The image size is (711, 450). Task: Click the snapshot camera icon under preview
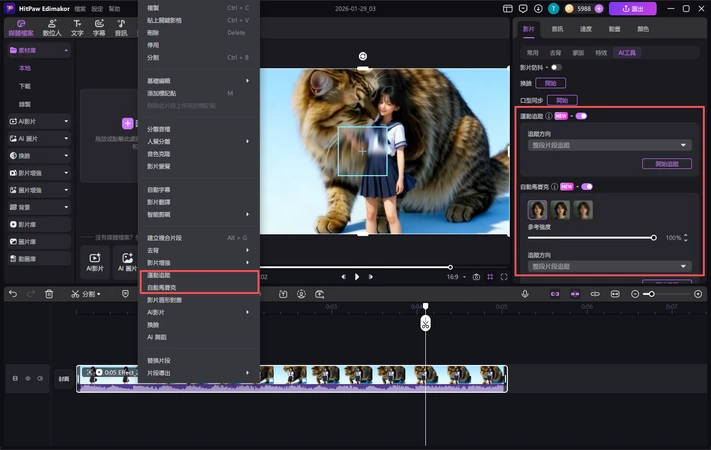476,277
